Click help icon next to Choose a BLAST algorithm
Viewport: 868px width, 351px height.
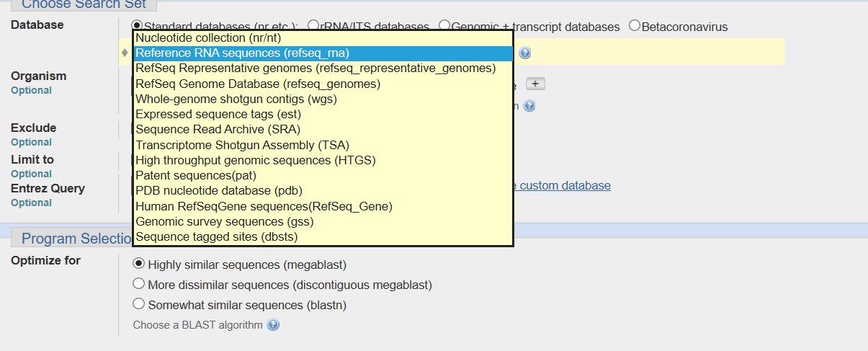point(273,325)
